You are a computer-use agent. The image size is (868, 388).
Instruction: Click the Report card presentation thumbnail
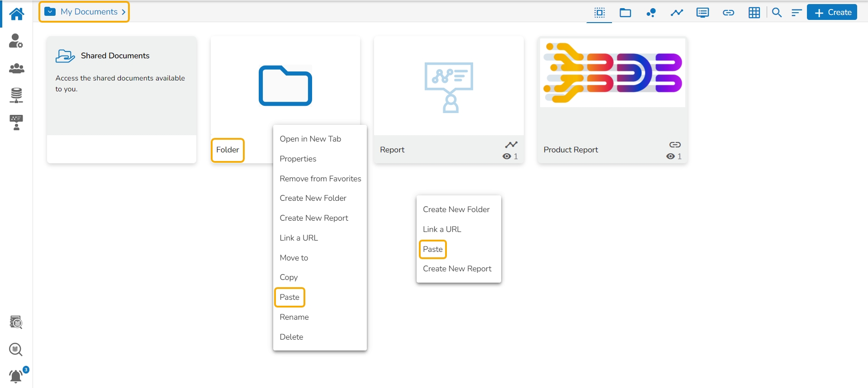click(x=449, y=87)
